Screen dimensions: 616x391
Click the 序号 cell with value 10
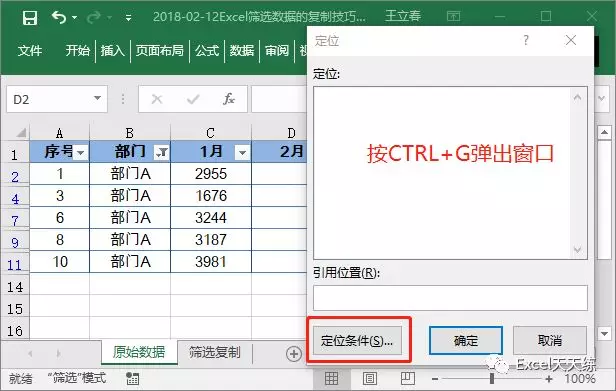coord(60,262)
